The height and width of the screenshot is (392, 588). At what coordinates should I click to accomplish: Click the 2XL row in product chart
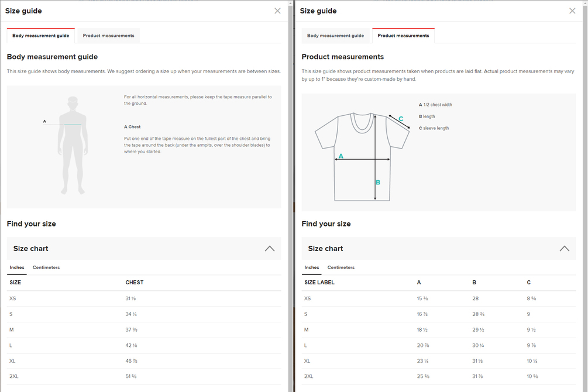coord(438,376)
